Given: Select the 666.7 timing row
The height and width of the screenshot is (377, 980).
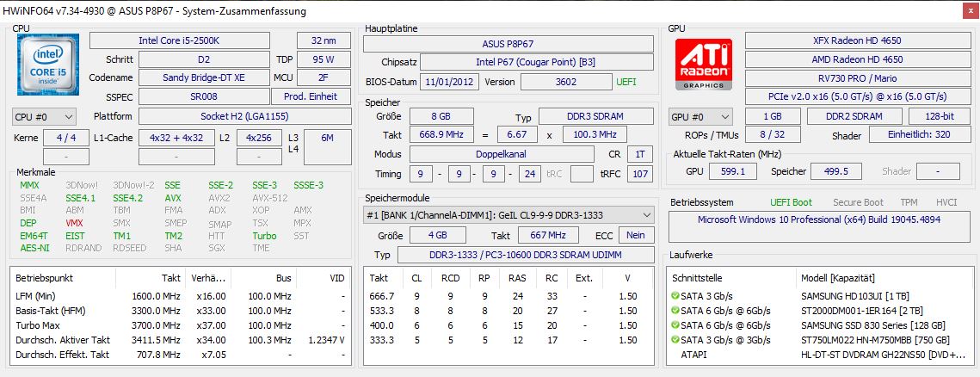Looking at the screenshot, I should coord(508,296).
